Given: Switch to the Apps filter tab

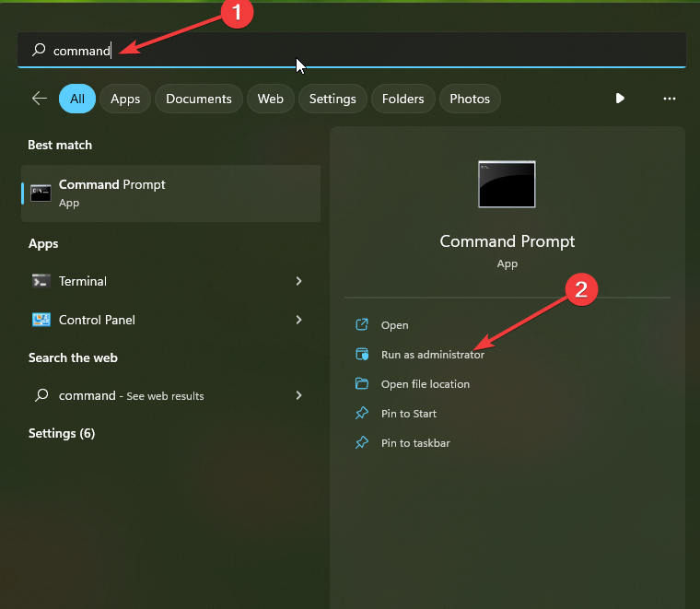Looking at the screenshot, I should [125, 99].
